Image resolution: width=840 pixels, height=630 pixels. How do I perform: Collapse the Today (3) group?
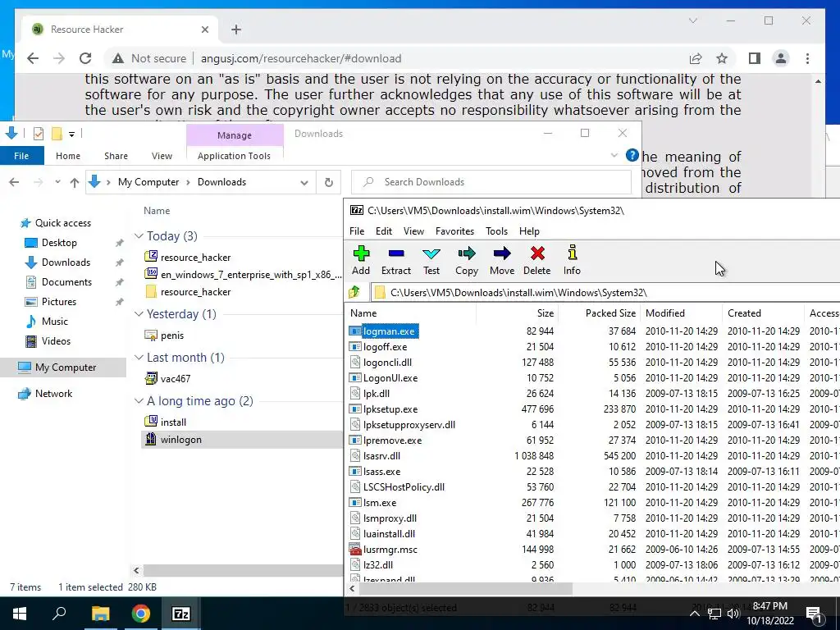(x=139, y=235)
